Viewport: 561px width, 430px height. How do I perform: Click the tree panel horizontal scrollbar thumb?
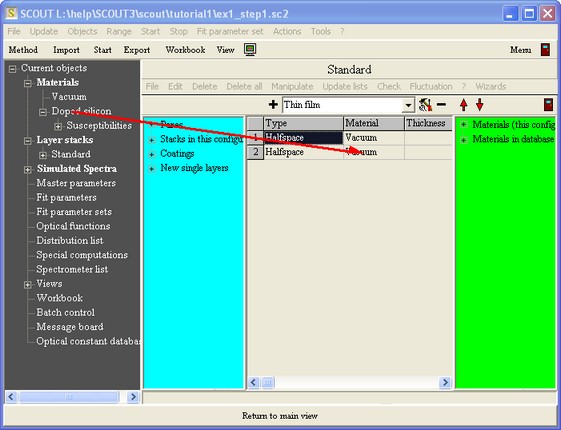coord(69,397)
